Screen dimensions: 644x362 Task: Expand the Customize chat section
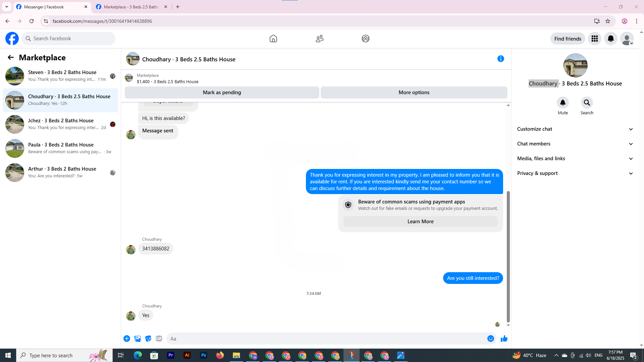click(x=575, y=129)
